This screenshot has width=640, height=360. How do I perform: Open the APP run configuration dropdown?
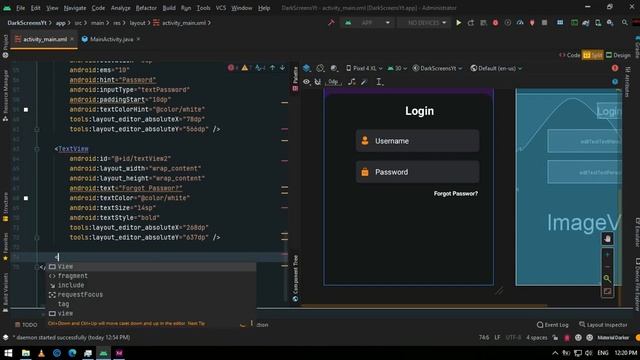(367, 23)
